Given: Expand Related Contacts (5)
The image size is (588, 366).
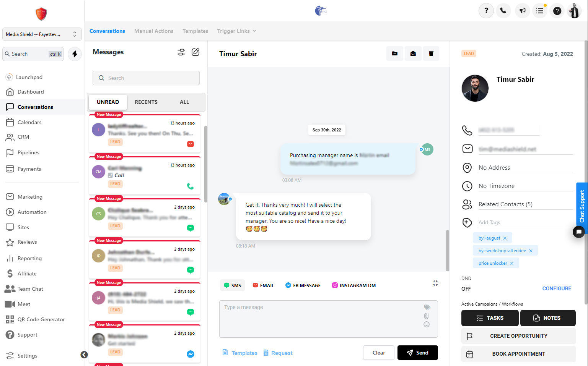Looking at the screenshot, I should click(x=505, y=204).
